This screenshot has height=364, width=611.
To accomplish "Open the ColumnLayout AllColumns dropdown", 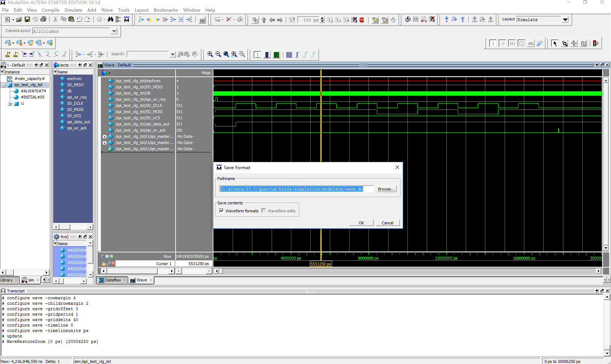I will (x=114, y=31).
